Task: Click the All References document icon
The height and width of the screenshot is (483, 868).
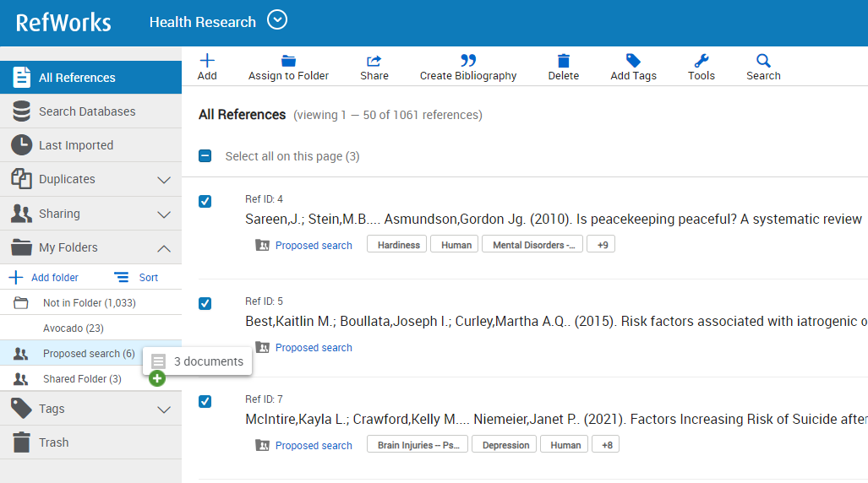Action: click(22, 77)
